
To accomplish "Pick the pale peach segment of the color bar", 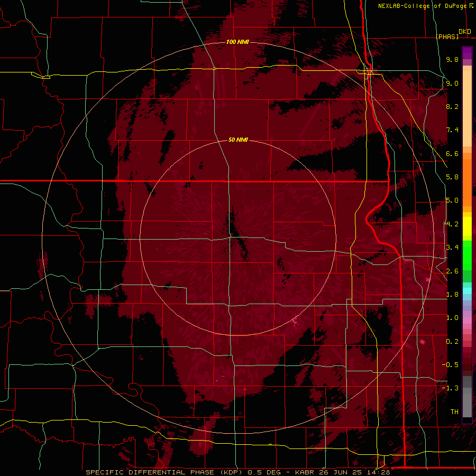I will coord(467,109).
